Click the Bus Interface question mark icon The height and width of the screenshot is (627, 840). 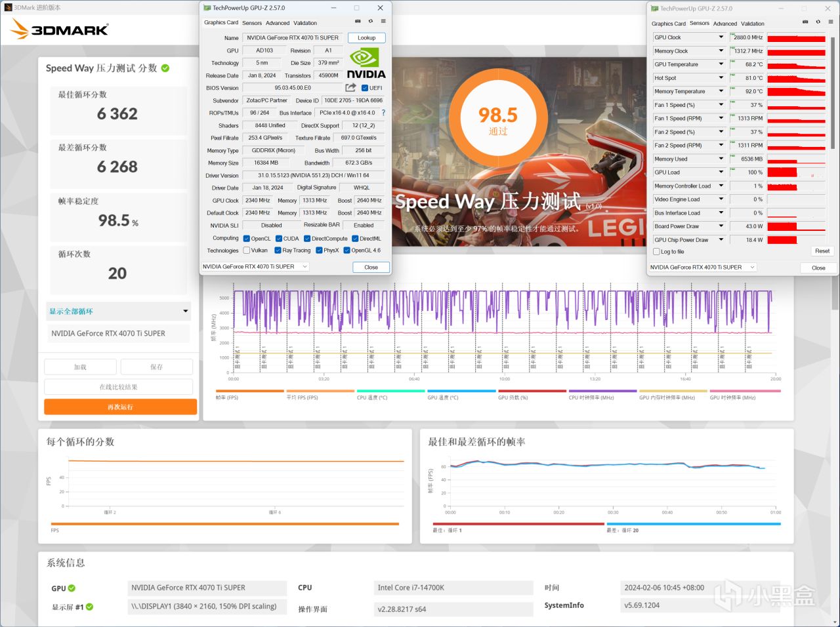[383, 113]
